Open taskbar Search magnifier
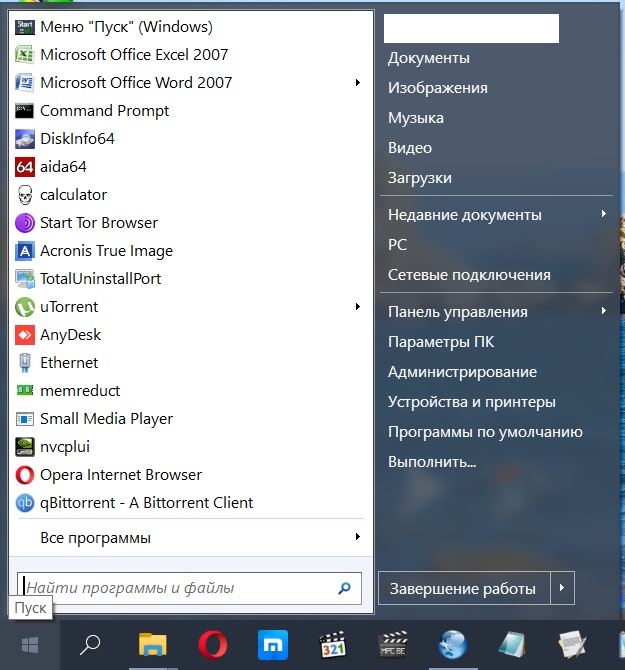 coord(90,645)
